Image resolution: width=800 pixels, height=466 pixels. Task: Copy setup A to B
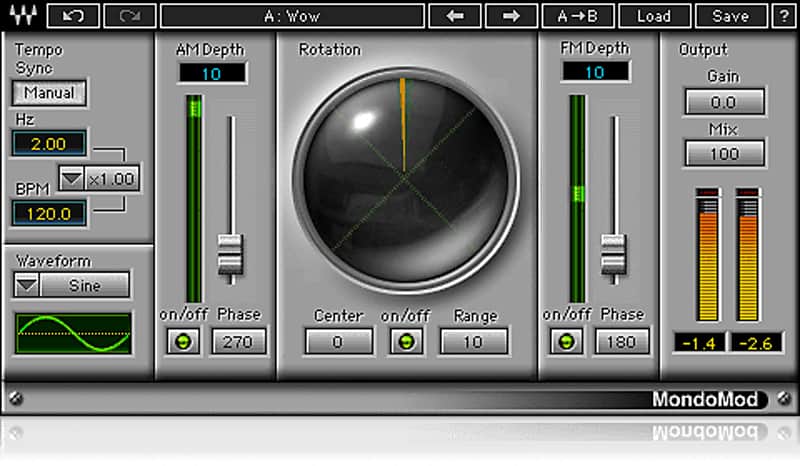point(578,16)
